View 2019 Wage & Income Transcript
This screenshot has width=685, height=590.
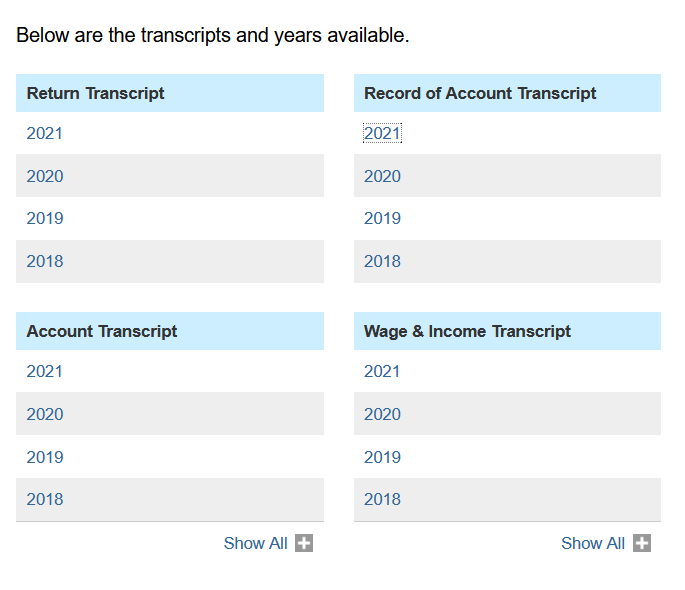pos(382,457)
